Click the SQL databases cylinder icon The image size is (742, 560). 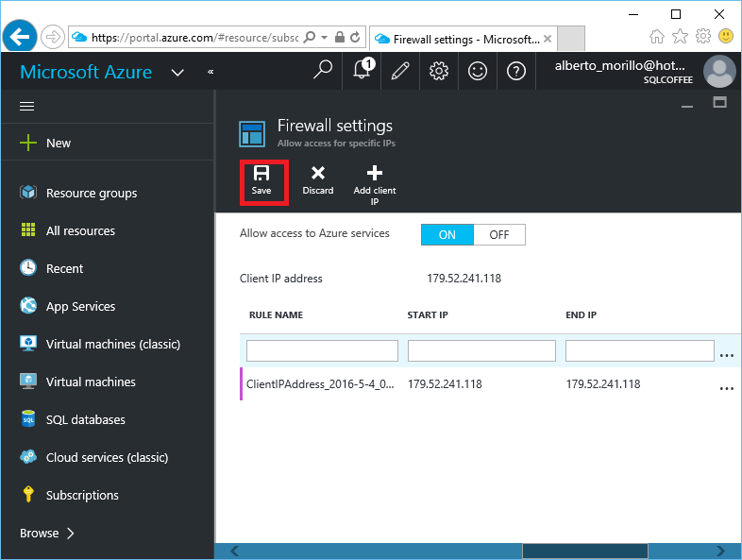28,419
